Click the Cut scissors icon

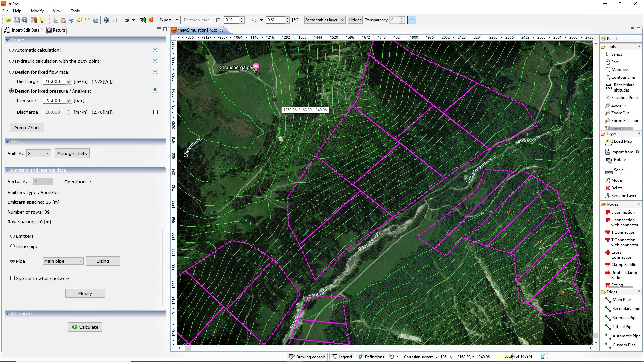pyautogui.click(x=71, y=20)
